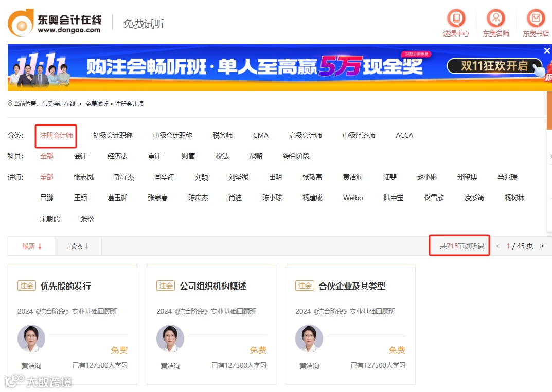The width and height of the screenshot is (552, 392).
Task: Filter by lecturer Weibo
Action: pos(353,198)
